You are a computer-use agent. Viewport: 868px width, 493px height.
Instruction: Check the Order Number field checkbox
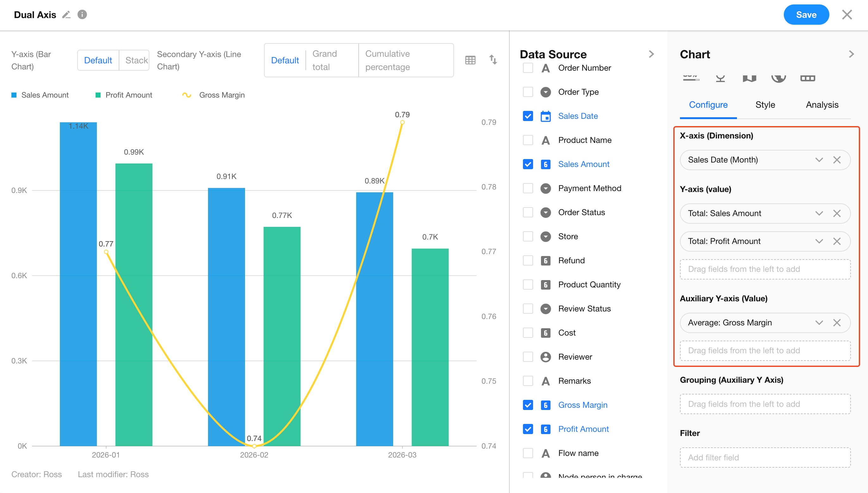tap(528, 68)
